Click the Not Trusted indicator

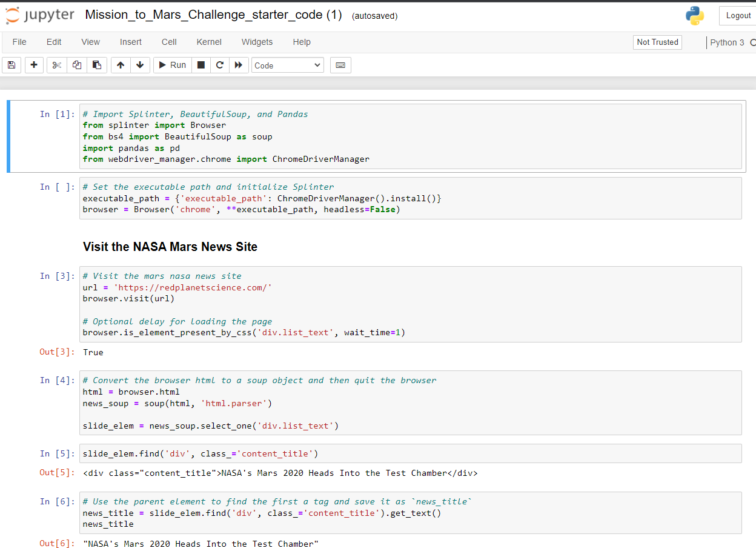[x=657, y=42]
